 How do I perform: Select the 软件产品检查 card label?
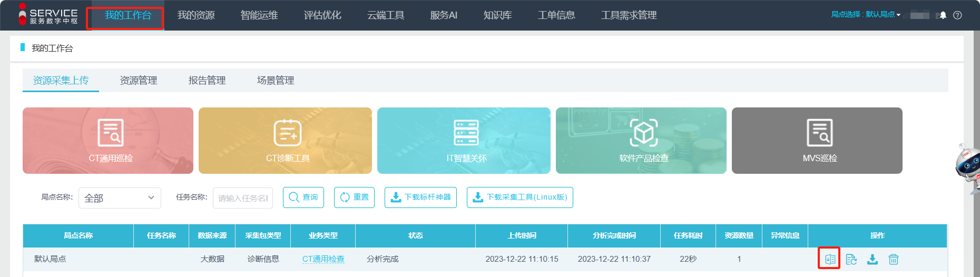[644, 158]
